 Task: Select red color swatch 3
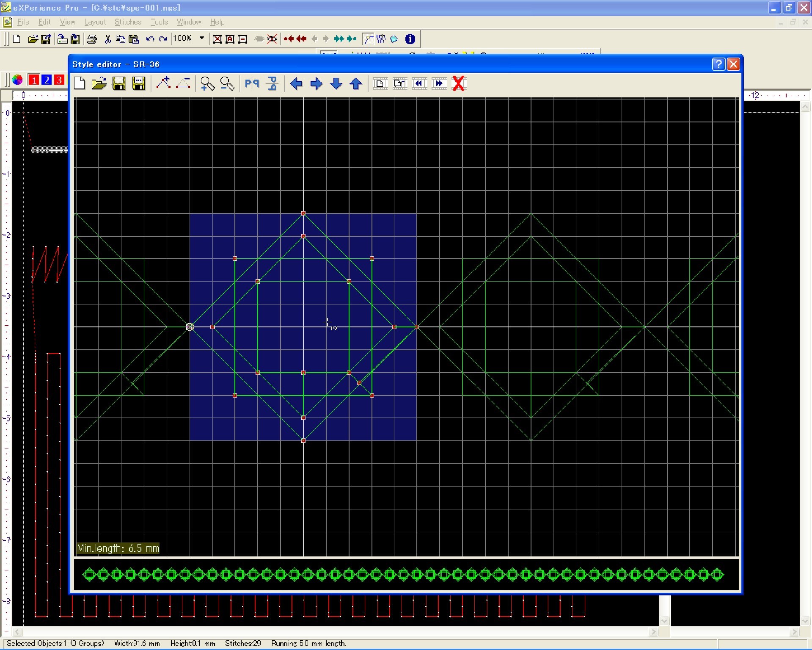tap(59, 80)
